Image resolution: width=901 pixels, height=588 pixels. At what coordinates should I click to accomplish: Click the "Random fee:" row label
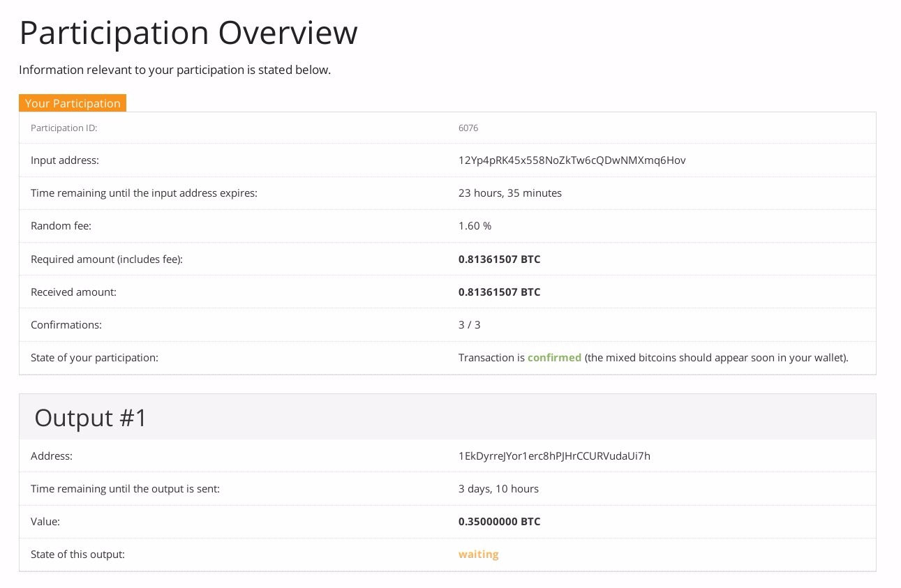61,226
